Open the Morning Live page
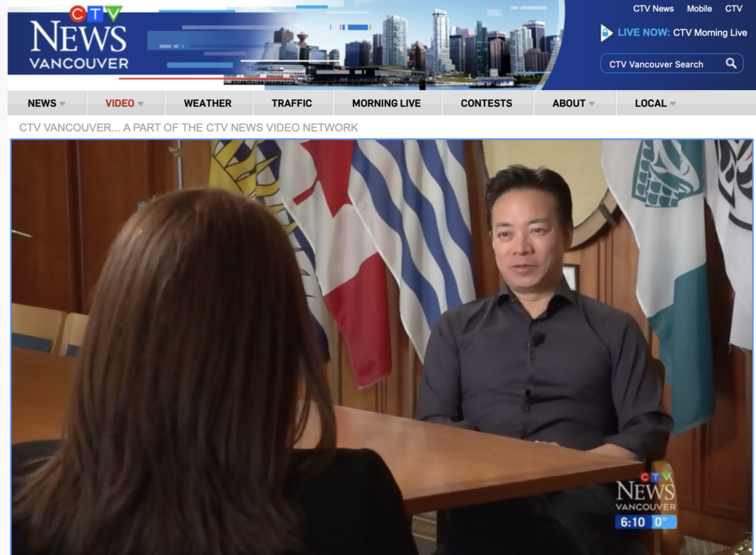 click(x=386, y=103)
